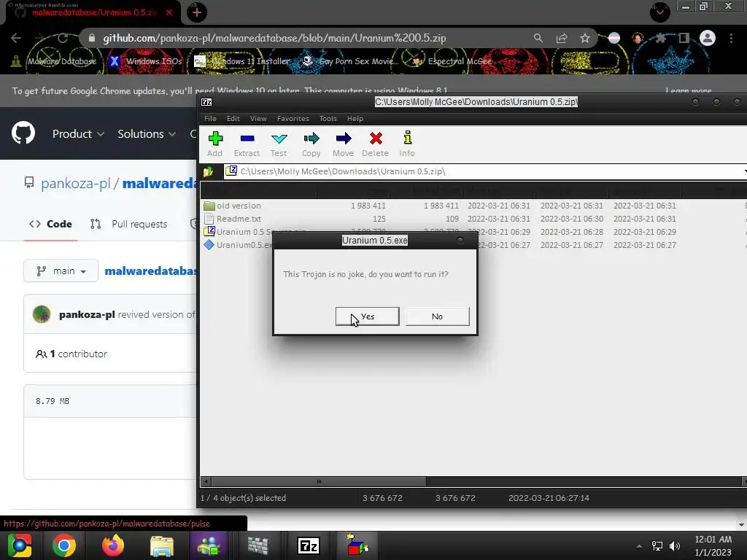Screen dimensions: 747x560
Task: Click the network tray icon
Action: pos(657,545)
